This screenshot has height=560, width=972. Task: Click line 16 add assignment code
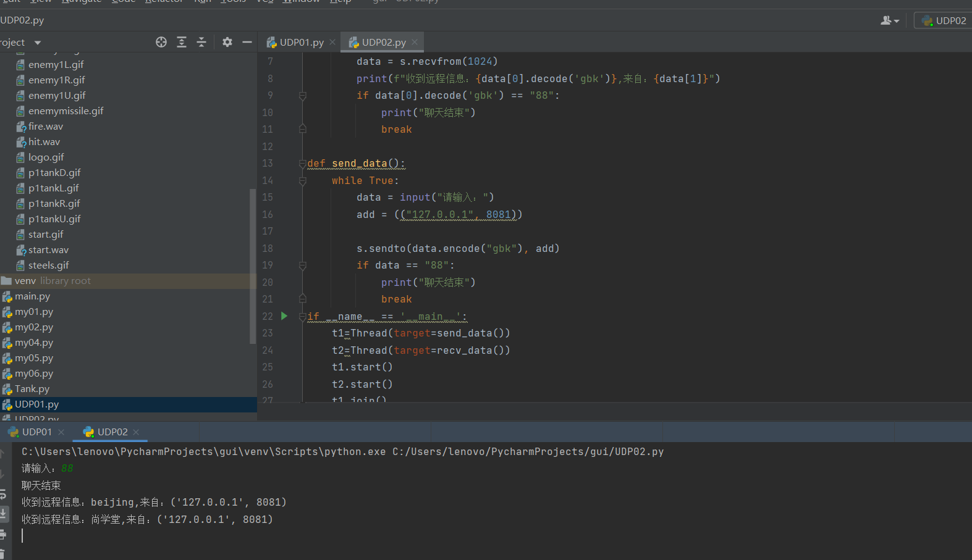[439, 215]
